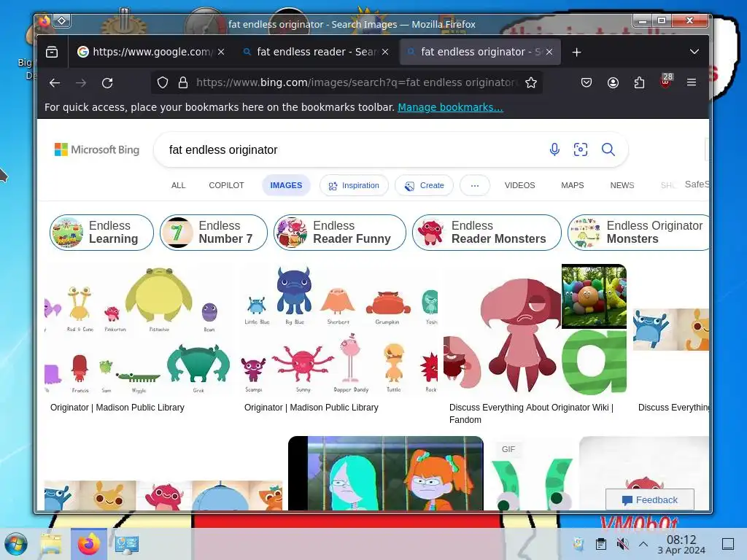747x560 pixels.
Task: Go back with the browser back arrow
Action: click(54, 83)
